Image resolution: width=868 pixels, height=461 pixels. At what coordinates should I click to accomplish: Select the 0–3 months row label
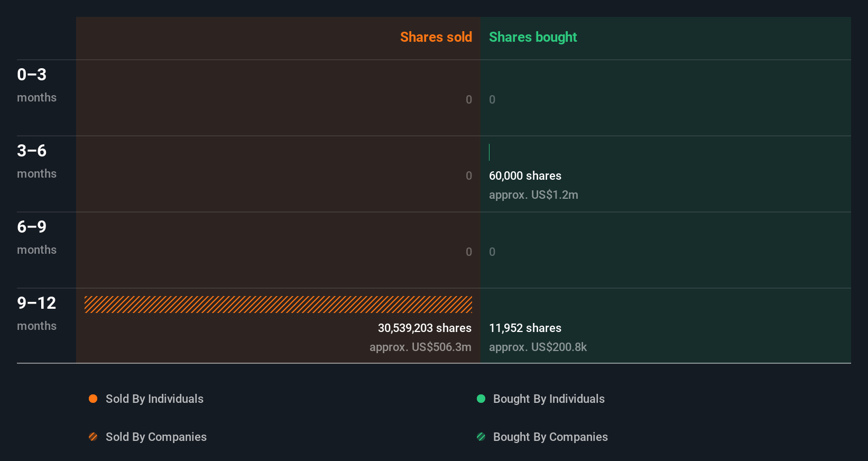[36, 85]
